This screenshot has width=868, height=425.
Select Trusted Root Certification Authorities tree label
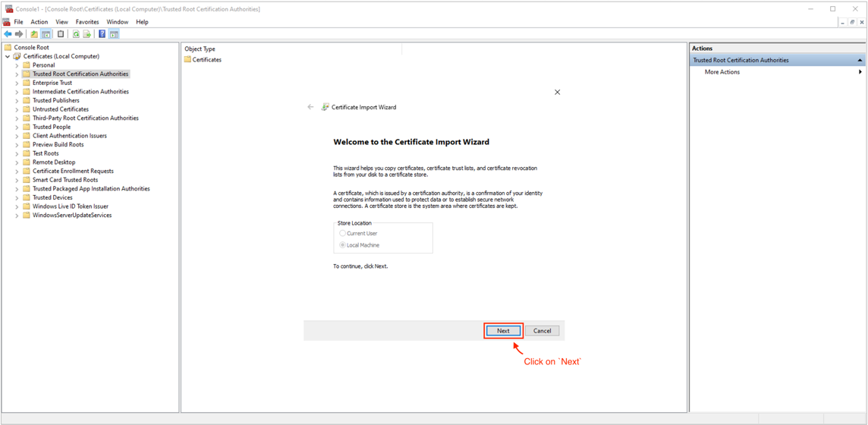pyautogui.click(x=80, y=74)
